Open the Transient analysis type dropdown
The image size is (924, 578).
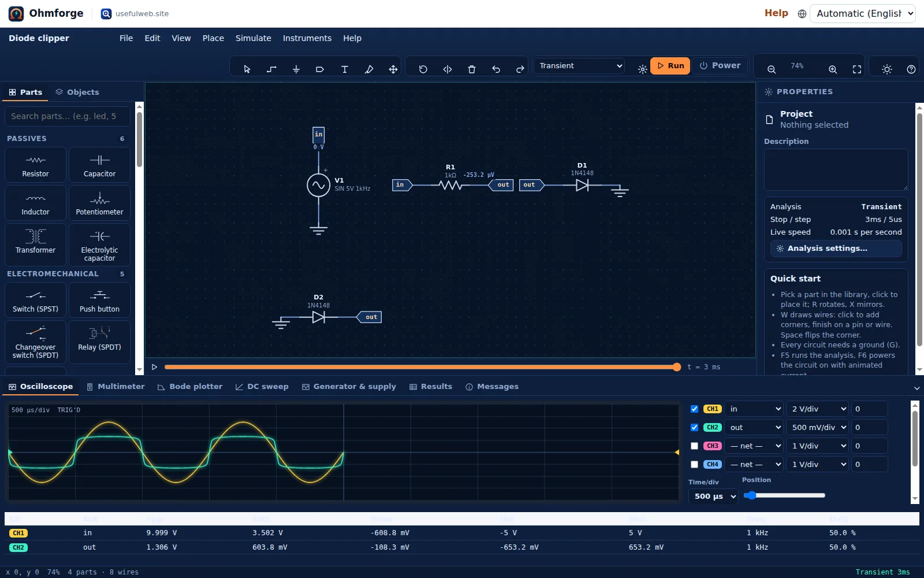tap(580, 66)
